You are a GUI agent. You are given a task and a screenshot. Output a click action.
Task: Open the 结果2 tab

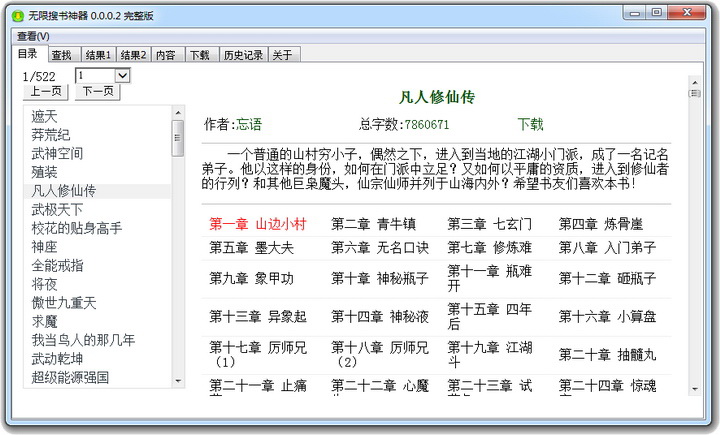point(133,55)
